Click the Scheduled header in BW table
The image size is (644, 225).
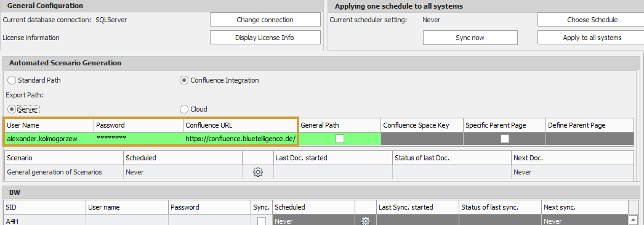pyautogui.click(x=314, y=207)
